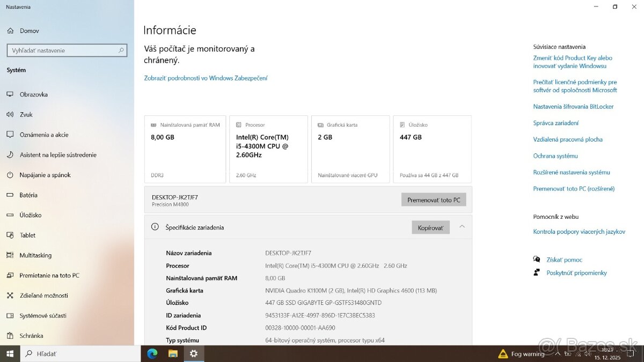Open File Explorer from the taskbar
This screenshot has width=644, height=362.
pyautogui.click(x=173, y=353)
